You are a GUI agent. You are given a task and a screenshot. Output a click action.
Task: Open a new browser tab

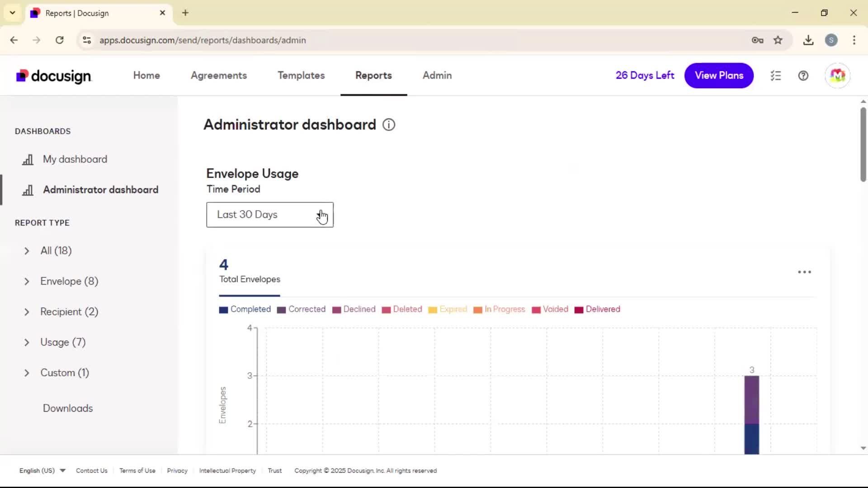click(x=185, y=13)
